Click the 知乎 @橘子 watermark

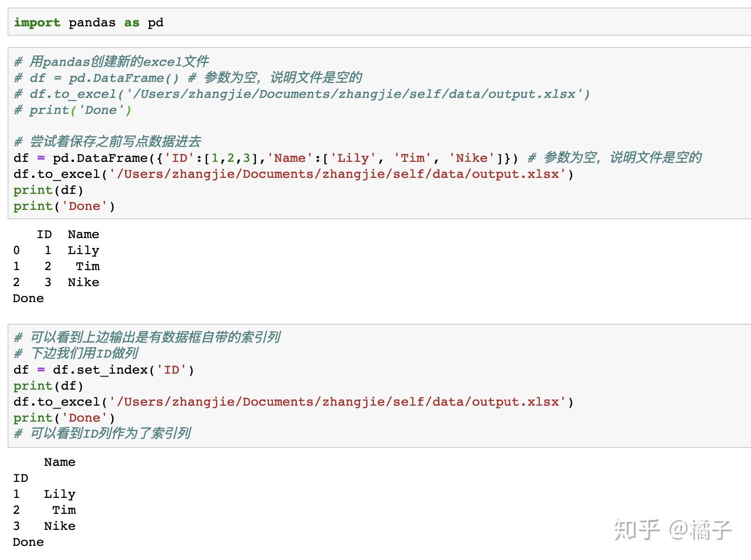tap(673, 530)
